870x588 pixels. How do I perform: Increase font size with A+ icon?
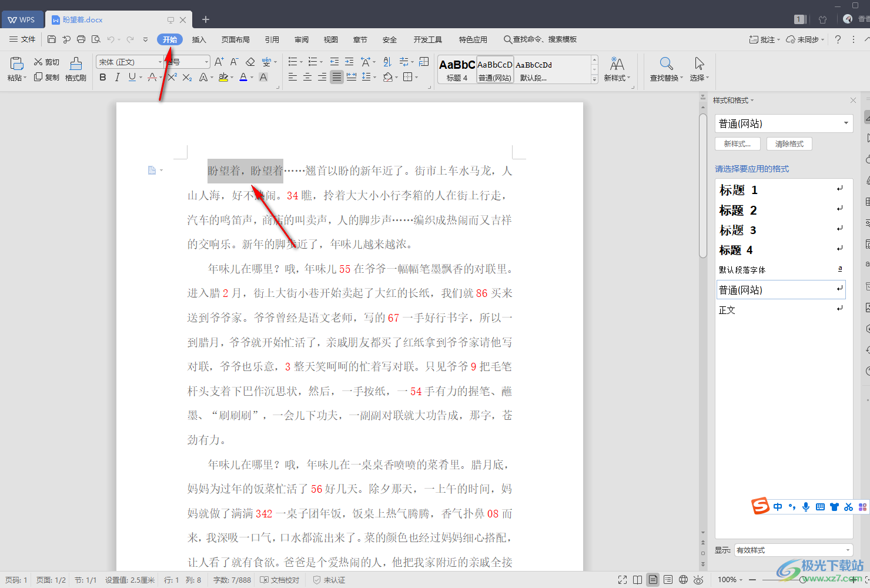click(219, 62)
